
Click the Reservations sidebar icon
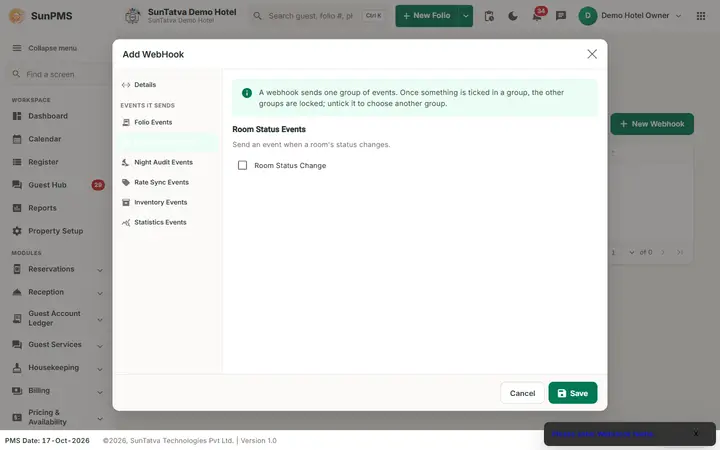[17, 269]
